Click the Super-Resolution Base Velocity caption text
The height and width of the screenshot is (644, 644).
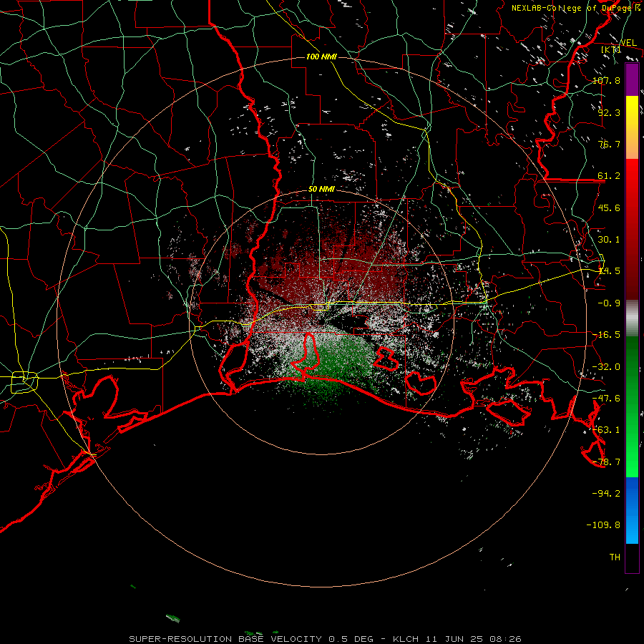326,639
